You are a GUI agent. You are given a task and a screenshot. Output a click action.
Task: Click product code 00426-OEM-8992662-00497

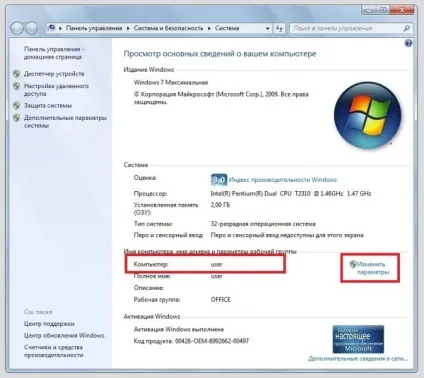212,341
